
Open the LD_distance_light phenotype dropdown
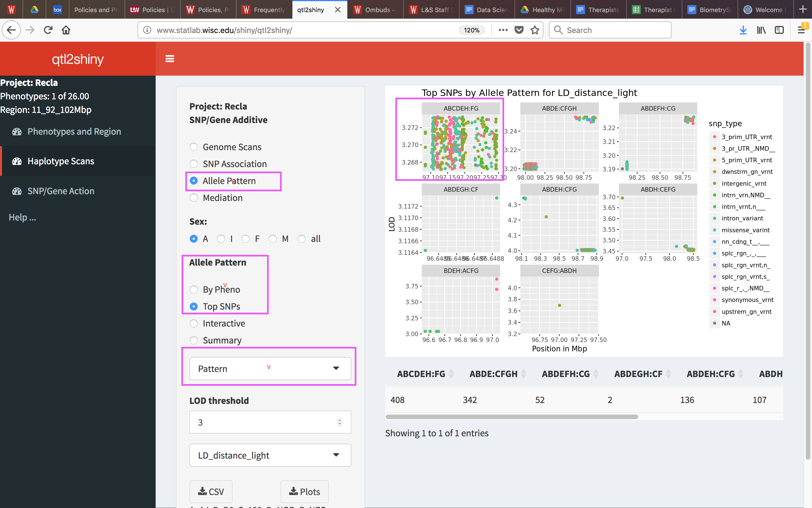click(x=270, y=455)
